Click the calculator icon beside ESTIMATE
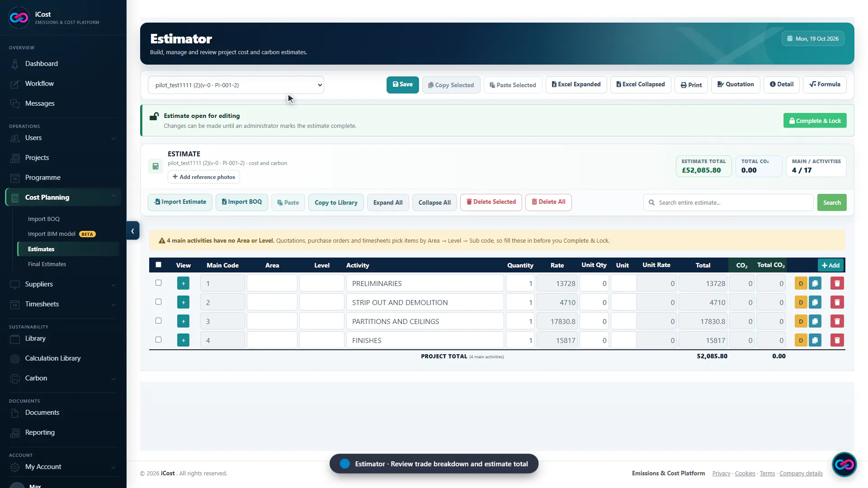The height and width of the screenshot is (488, 868). point(156,166)
